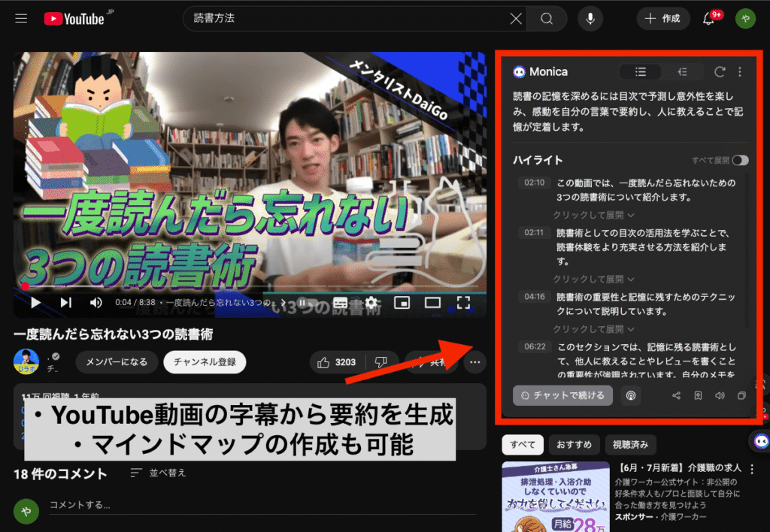This screenshot has width=770, height=532.
Task: Go to YouTube home via the logo
Action: pyautogui.click(x=74, y=19)
